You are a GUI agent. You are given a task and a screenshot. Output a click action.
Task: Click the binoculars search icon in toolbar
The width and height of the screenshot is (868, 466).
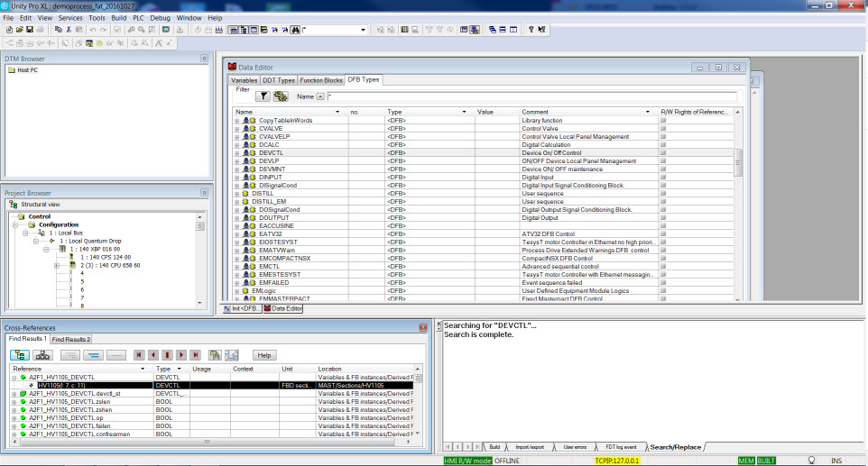tap(295, 30)
